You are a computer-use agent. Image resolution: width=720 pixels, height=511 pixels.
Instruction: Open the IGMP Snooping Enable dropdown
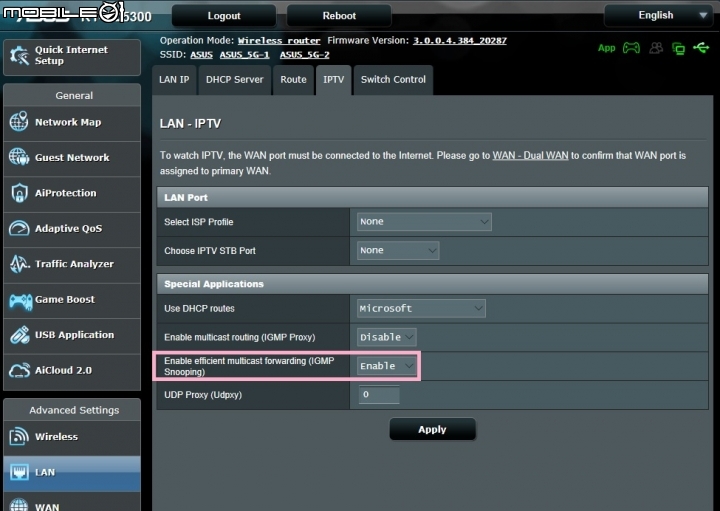click(x=387, y=366)
